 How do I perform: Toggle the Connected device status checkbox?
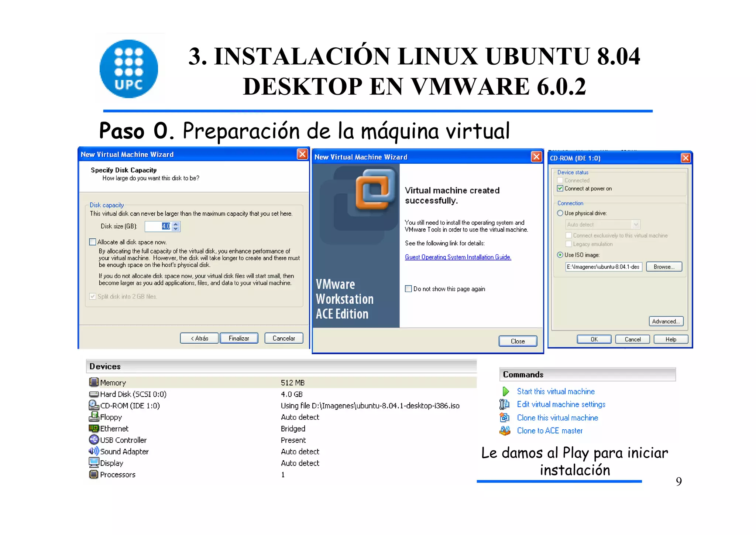click(x=560, y=180)
